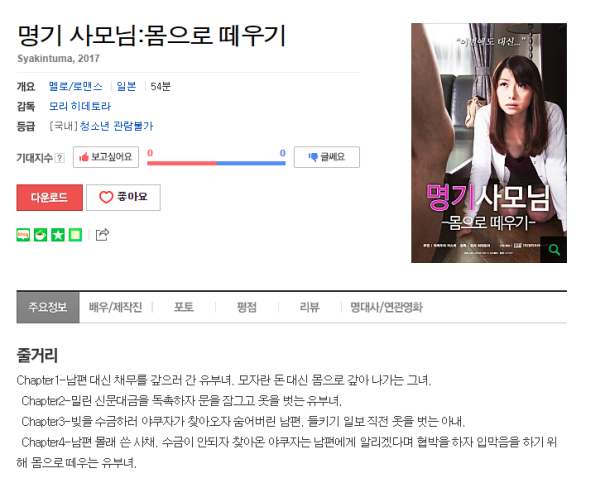Image resolution: width=600 pixels, height=487 pixels.
Task: Click the green memo square icon
Action: tap(75, 235)
